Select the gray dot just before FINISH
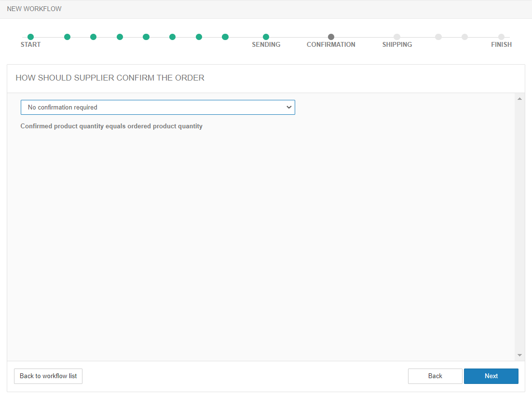Viewport: 532px width, 396px height. pyautogui.click(x=464, y=37)
